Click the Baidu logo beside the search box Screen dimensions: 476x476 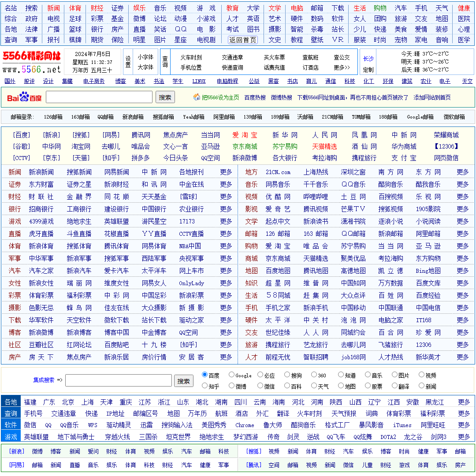[x=24, y=97]
